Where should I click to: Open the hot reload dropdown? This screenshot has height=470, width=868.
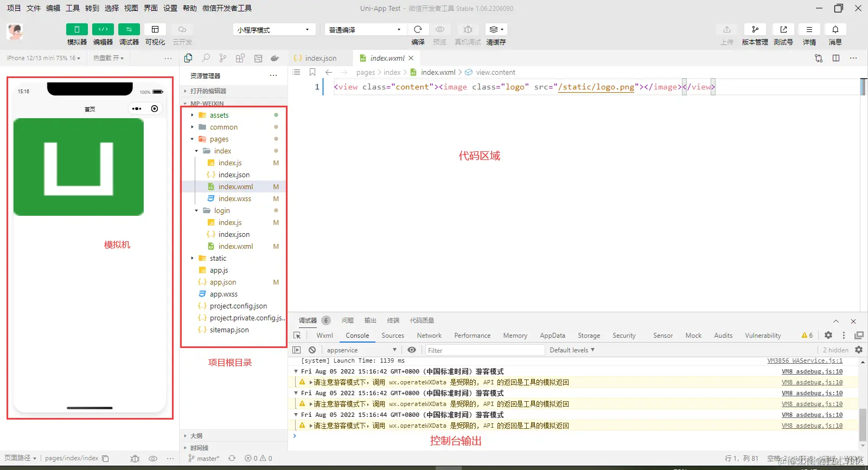pos(108,58)
